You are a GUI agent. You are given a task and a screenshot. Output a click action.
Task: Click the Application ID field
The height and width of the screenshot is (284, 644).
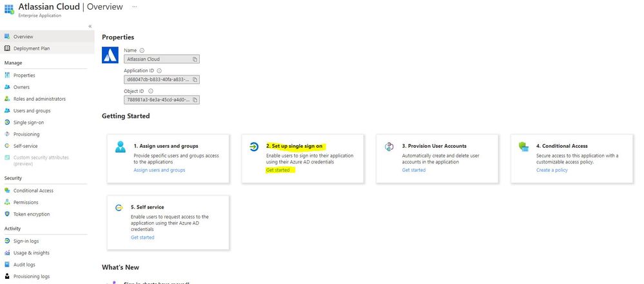pyautogui.click(x=162, y=79)
